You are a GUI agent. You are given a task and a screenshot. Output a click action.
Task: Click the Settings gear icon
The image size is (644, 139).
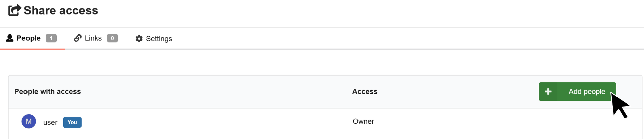click(x=139, y=39)
